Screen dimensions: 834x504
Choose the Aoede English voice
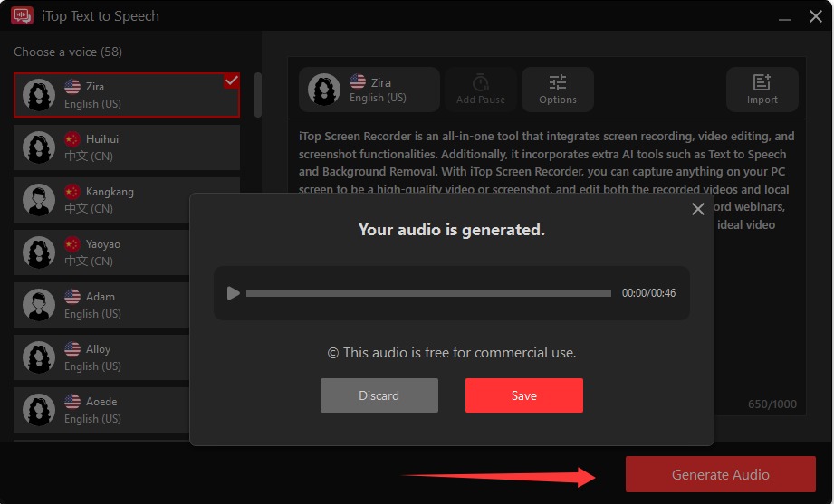coord(101,410)
